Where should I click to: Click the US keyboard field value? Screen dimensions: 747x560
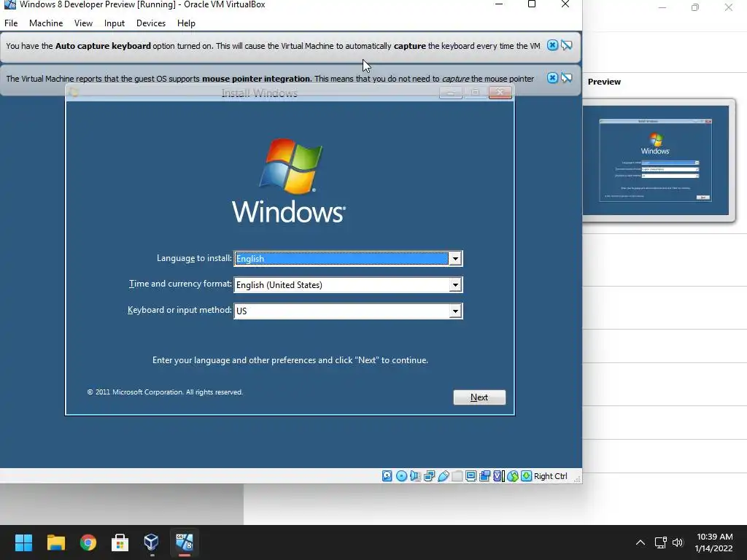tap(241, 311)
